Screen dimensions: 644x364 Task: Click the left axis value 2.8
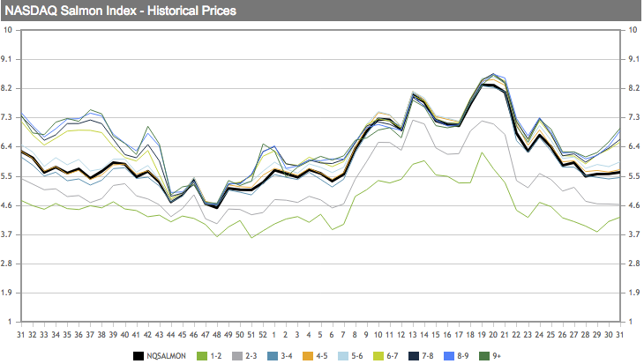click(x=7, y=264)
